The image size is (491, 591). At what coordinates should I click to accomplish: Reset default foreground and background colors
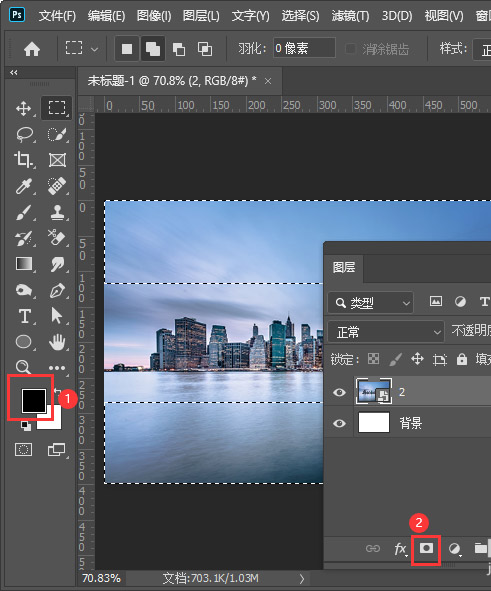(x=26, y=426)
